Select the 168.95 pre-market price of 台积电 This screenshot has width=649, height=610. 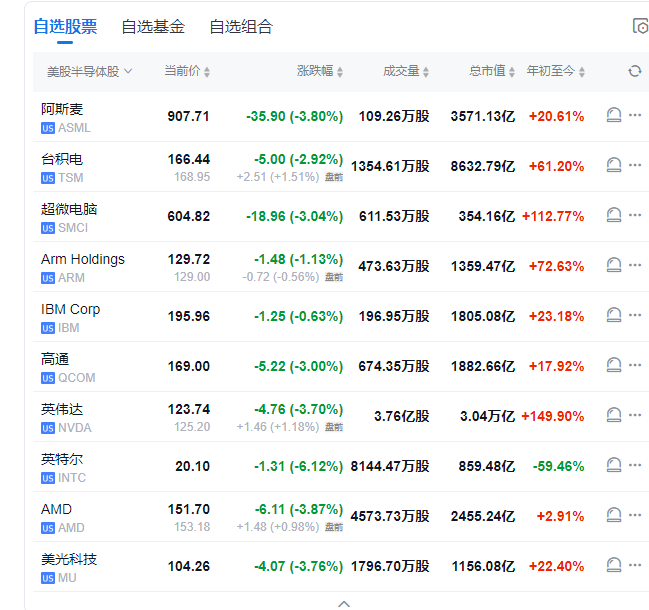(x=192, y=177)
